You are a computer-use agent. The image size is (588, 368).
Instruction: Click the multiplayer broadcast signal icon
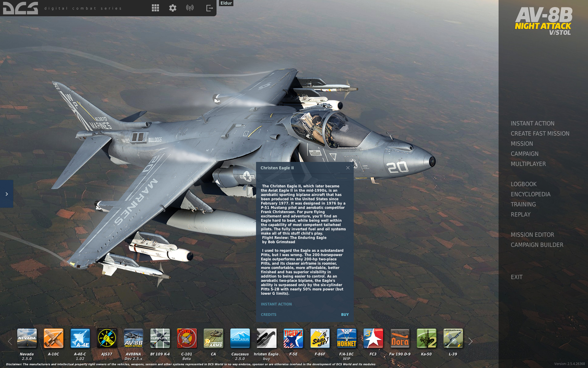tap(190, 8)
